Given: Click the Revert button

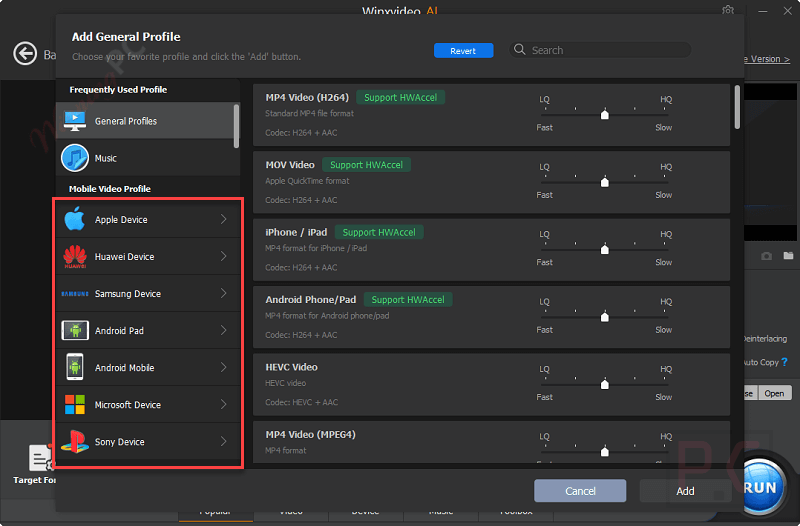Looking at the screenshot, I should click(463, 51).
